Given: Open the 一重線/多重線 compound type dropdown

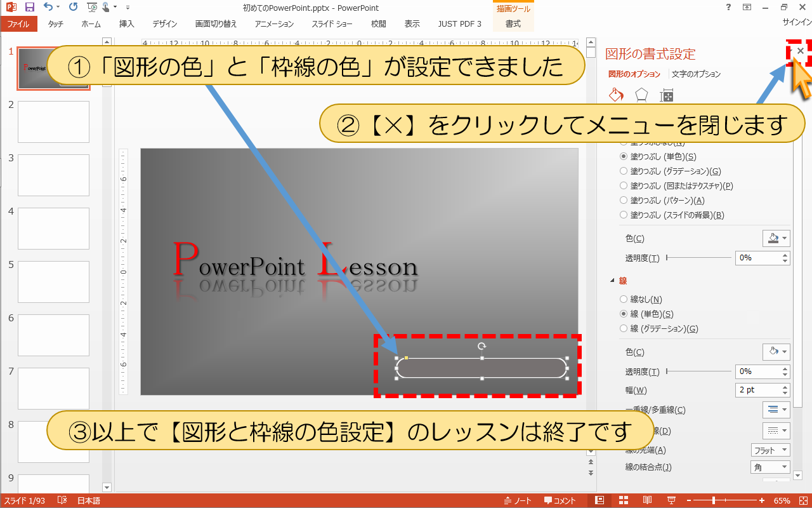Looking at the screenshot, I should 776,410.
